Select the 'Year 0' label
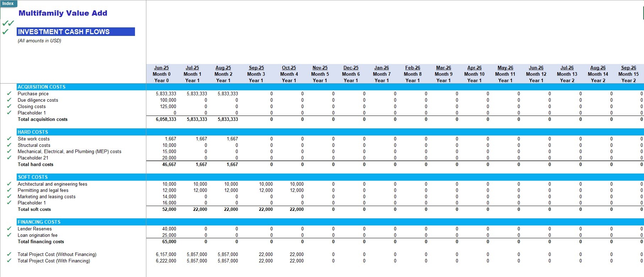The width and height of the screenshot is (644, 277). point(161,80)
